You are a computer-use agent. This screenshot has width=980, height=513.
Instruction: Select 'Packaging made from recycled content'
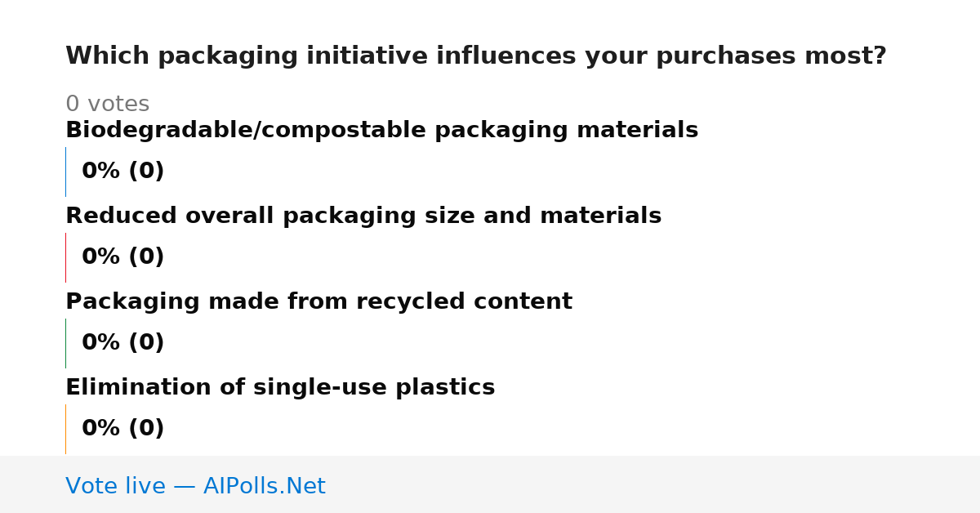tap(318, 302)
